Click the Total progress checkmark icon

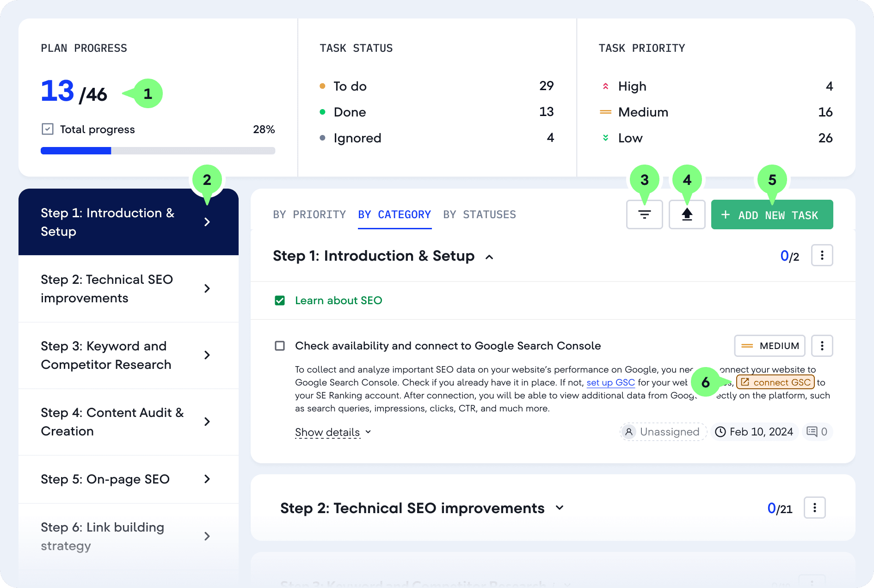point(48,129)
